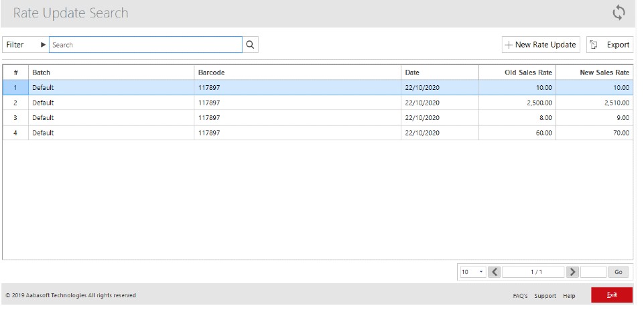Open the Help link
This screenshot has width=644, height=310.
[569, 296]
